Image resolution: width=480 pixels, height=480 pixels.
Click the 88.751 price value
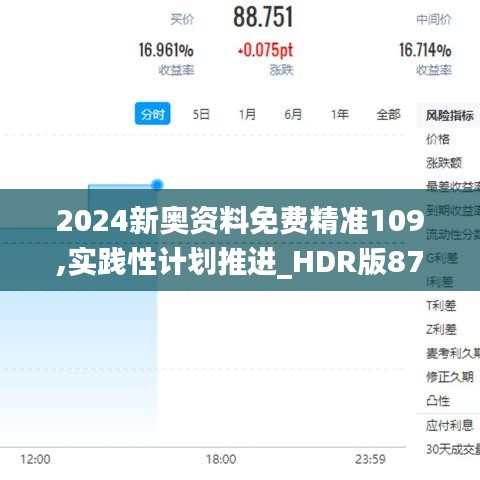(263, 17)
